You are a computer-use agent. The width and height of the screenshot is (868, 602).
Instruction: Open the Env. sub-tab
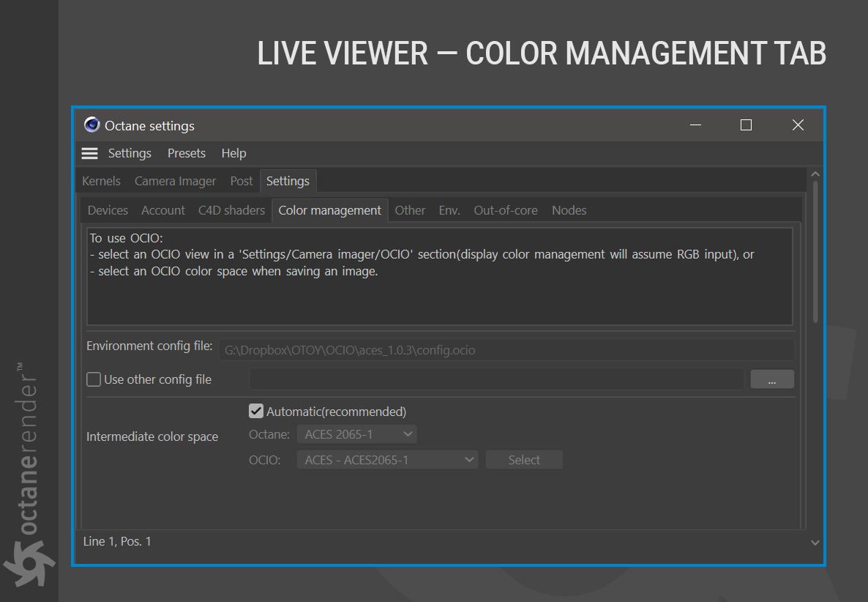pyautogui.click(x=449, y=210)
